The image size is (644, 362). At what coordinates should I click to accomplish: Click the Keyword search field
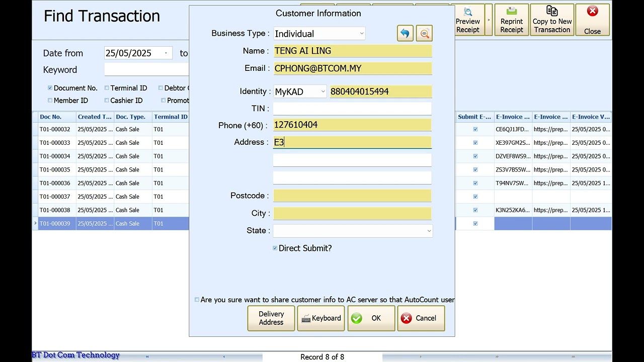pos(146,70)
